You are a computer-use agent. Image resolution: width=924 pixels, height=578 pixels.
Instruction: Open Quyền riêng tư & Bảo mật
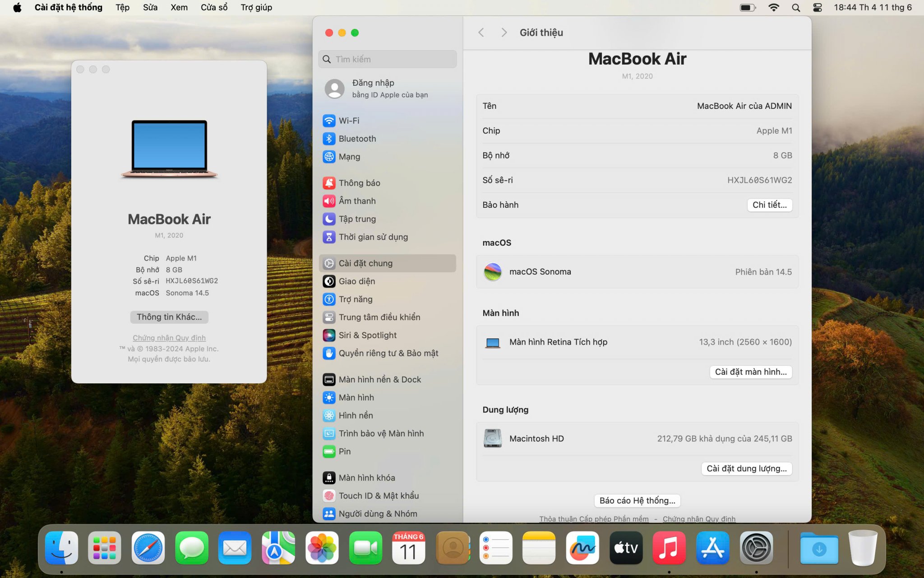[388, 353]
